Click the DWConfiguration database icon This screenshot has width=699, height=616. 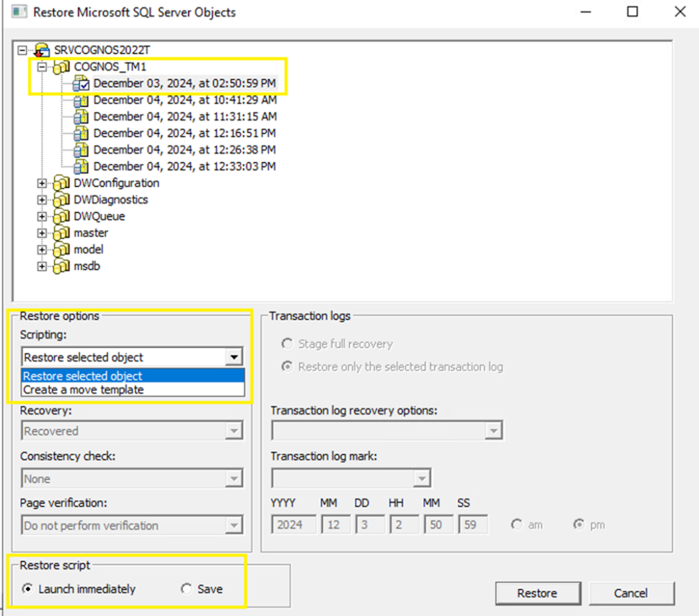pyautogui.click(x=61, y=183)
